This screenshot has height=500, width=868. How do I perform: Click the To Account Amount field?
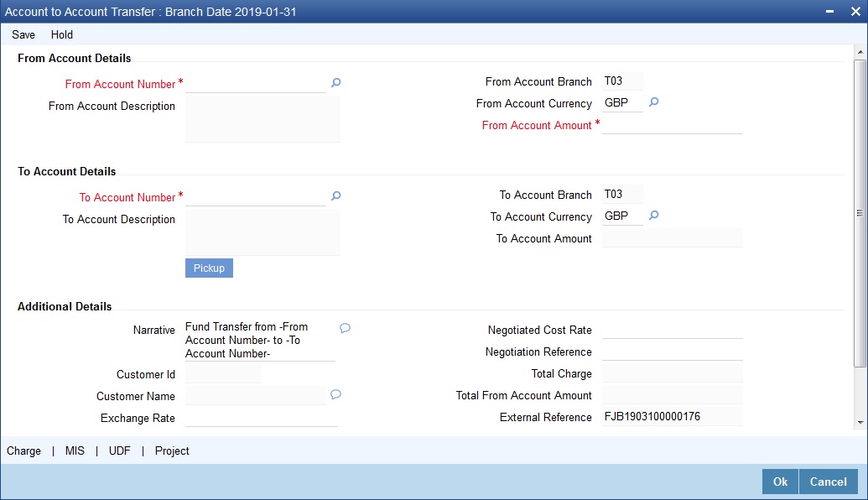click(673, 238)
